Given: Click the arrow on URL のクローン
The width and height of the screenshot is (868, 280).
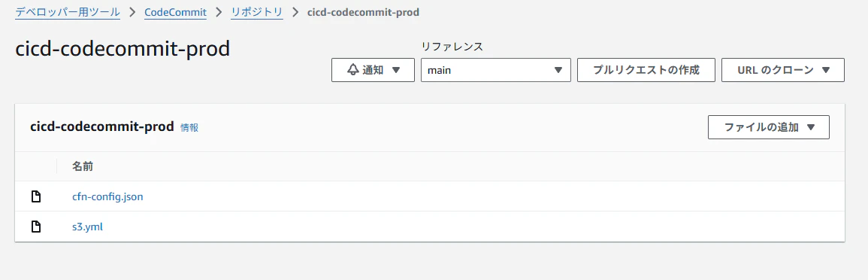Looking at the screenshot, I should (x=826, y=70).
